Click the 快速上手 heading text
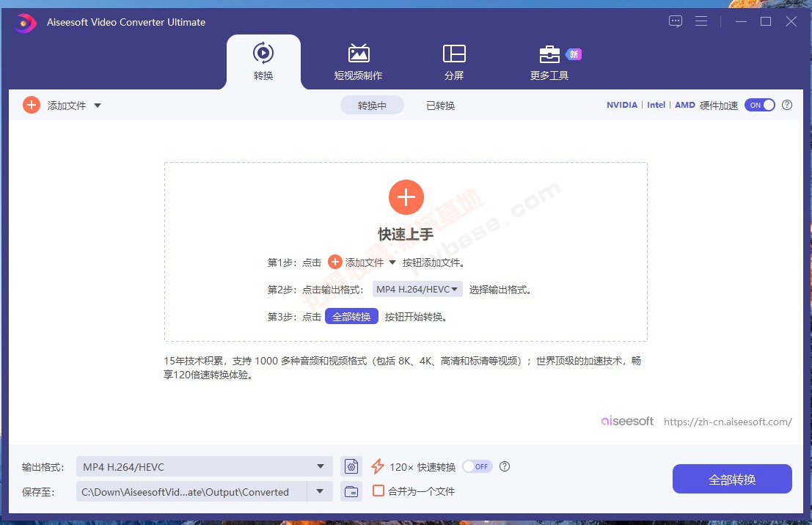Viewport: 812px width, 525px height. [406, 235]
